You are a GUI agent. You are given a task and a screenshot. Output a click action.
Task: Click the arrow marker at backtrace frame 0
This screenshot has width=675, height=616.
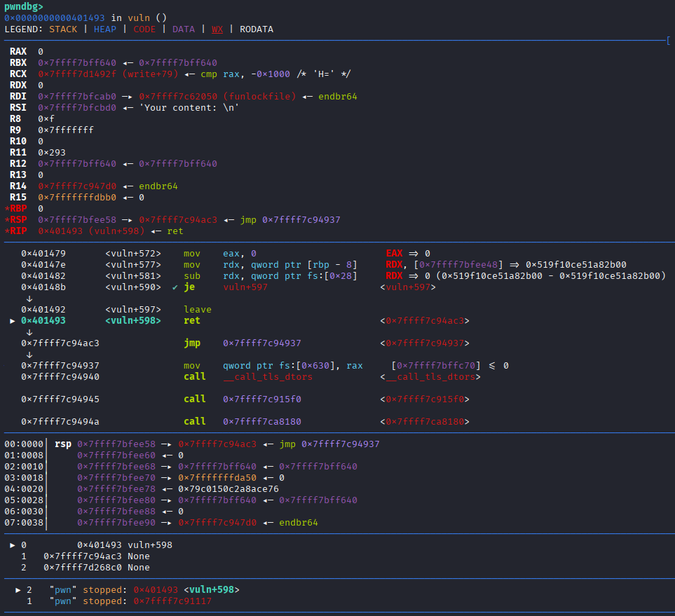pyautogui.click(x=12, y=545)
